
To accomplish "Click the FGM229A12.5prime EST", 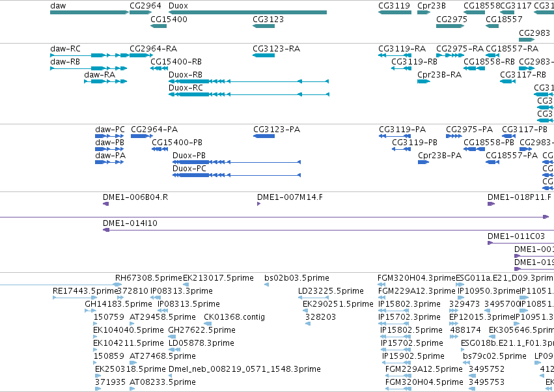I will (x=398, y=376).
